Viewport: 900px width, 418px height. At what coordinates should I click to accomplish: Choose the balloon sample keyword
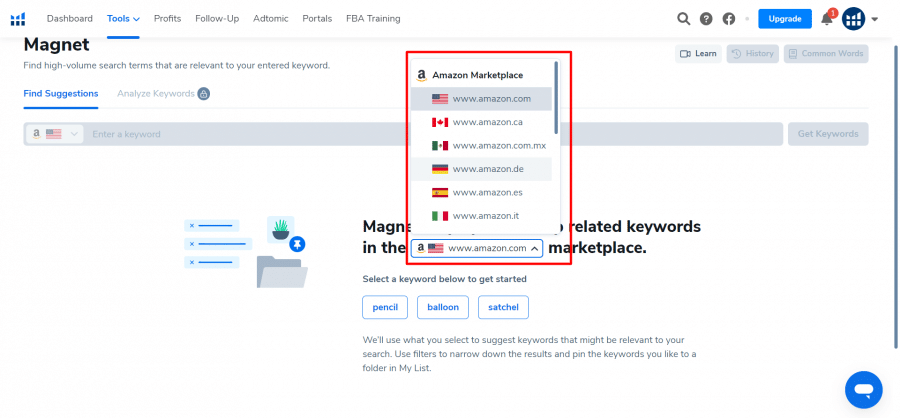[443, 307]
